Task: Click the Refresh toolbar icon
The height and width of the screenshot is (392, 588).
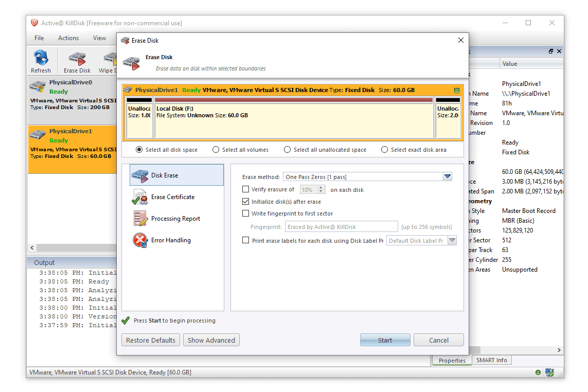Action: (x=41, y=61)
